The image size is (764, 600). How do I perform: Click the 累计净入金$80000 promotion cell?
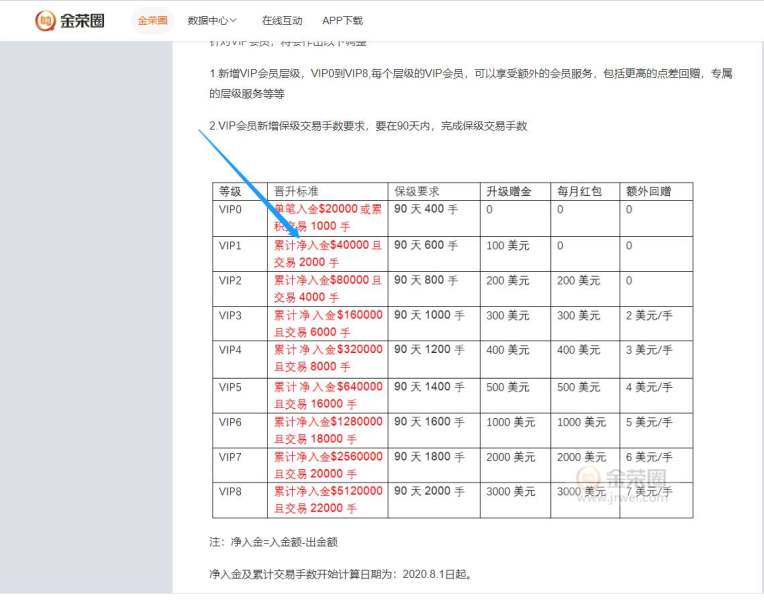click(327, 289)
